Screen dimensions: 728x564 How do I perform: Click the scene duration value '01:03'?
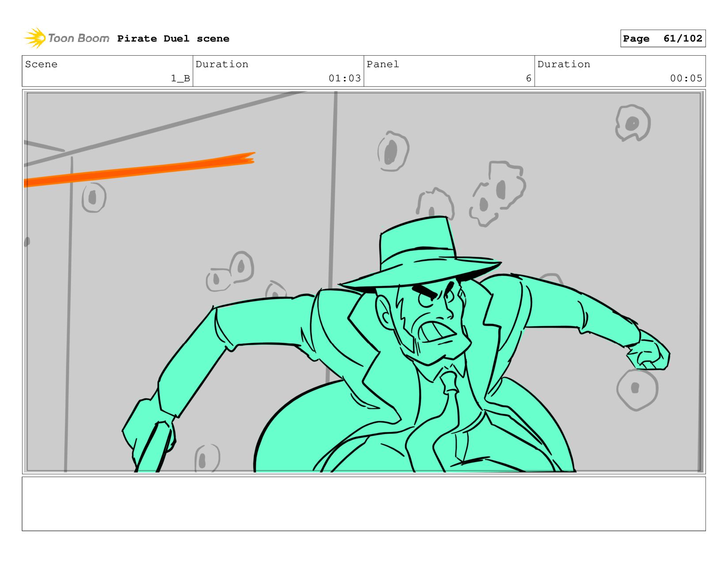click(x=345, y=79)
